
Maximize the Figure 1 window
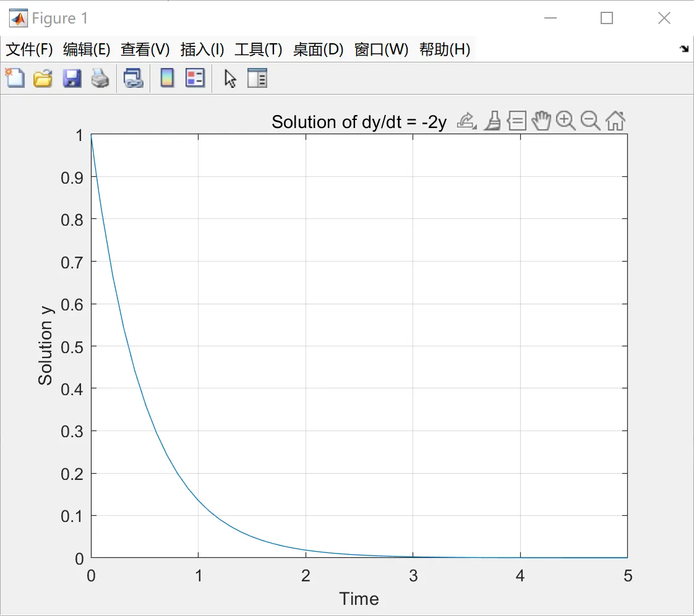click(x=607, y=18)
